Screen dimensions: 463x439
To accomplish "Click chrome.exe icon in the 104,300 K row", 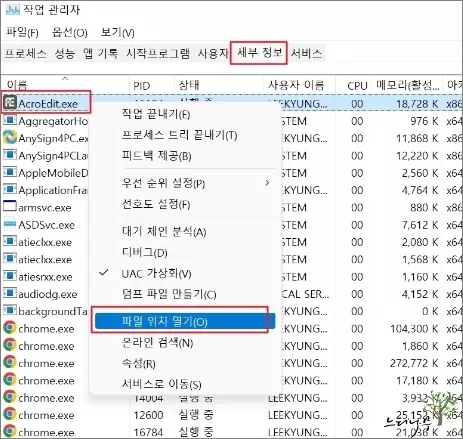I will 10,328.
